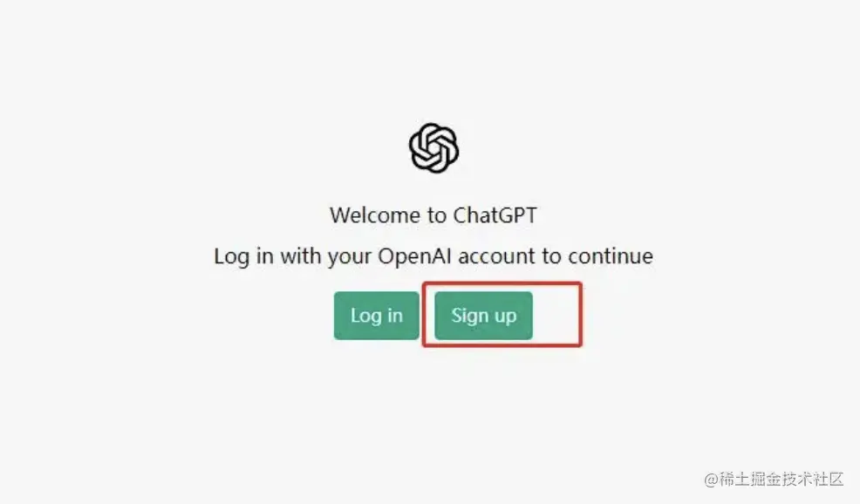Click the word "with" in the subtitle

301,256
